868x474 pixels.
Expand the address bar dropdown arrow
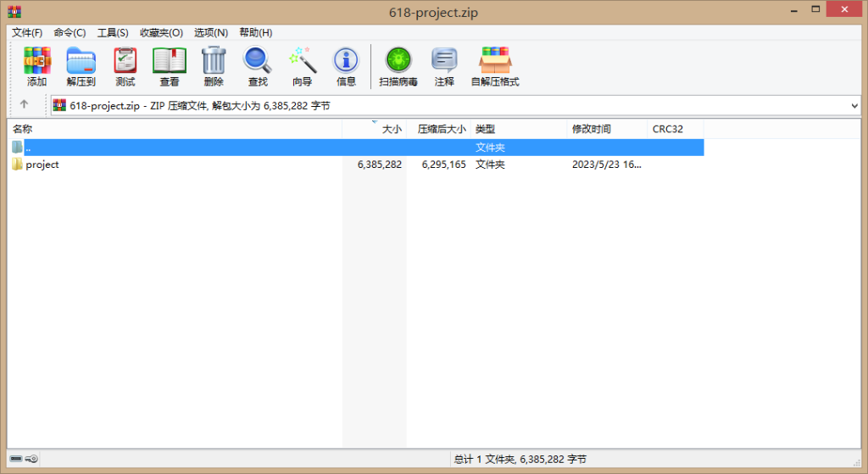854,106
